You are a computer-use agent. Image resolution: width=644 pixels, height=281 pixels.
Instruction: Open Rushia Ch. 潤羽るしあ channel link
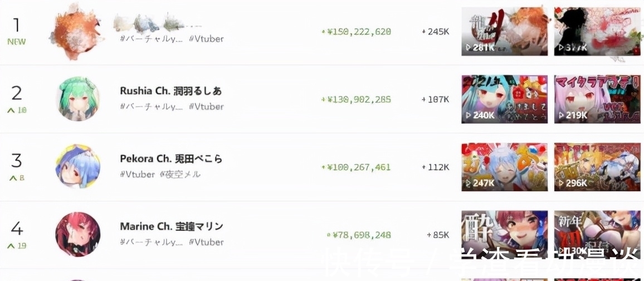pos(170,91)
